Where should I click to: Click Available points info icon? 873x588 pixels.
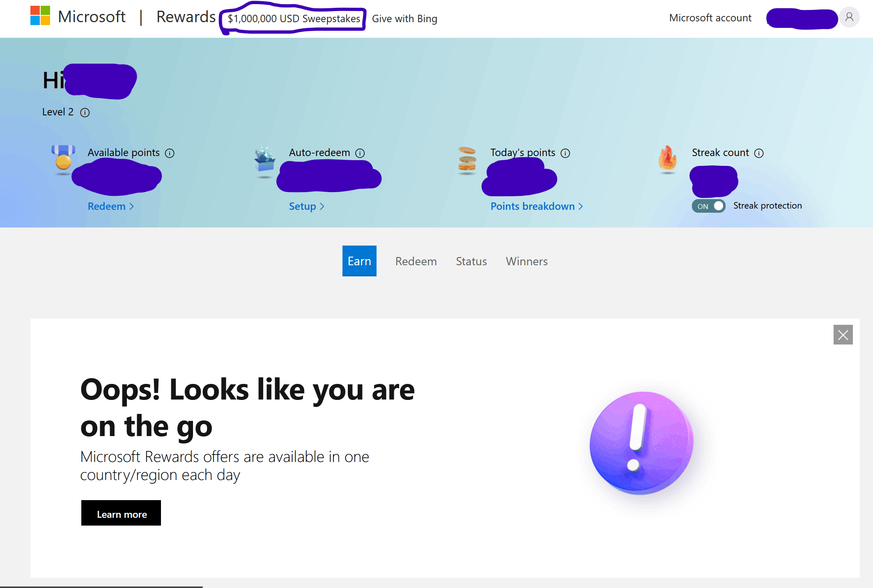click(170, 153)
